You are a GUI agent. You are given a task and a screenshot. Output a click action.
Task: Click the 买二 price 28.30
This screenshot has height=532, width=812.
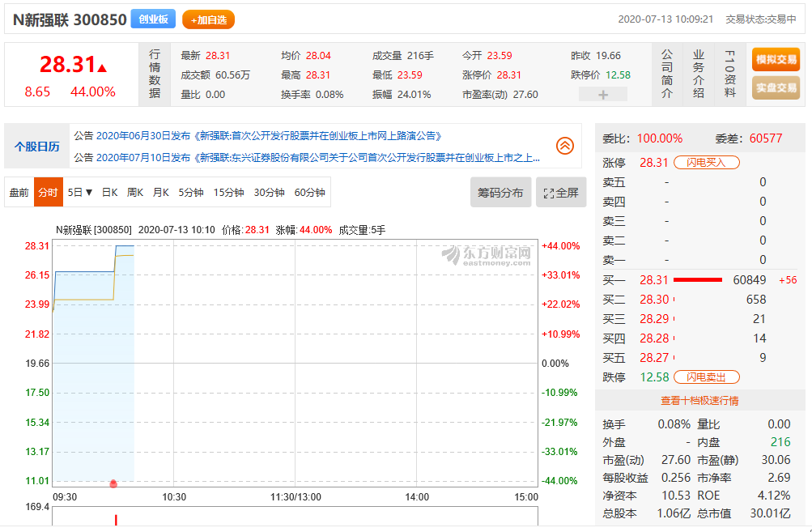654,300
